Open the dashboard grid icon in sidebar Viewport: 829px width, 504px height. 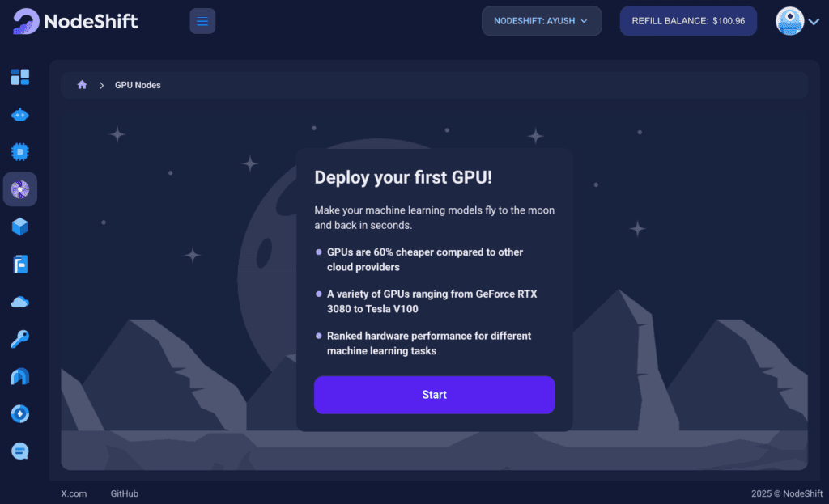[x=20, y=77]
